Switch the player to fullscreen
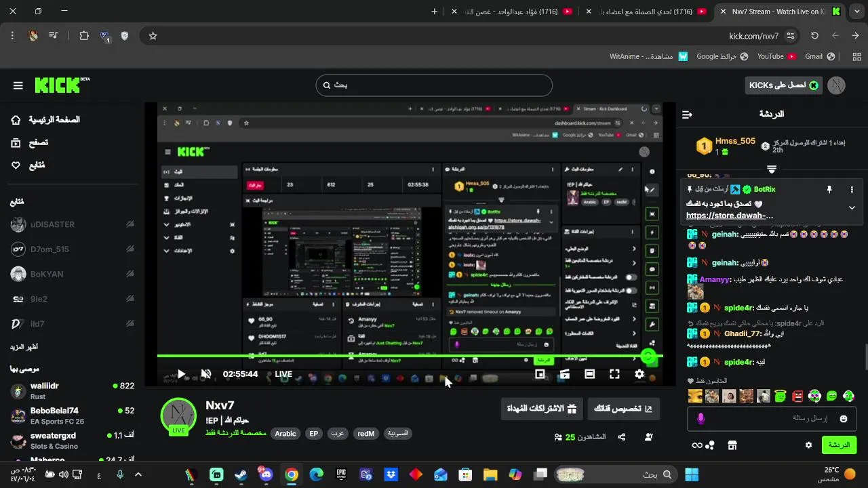The image size is (868, 488). (x=614, y=374)
